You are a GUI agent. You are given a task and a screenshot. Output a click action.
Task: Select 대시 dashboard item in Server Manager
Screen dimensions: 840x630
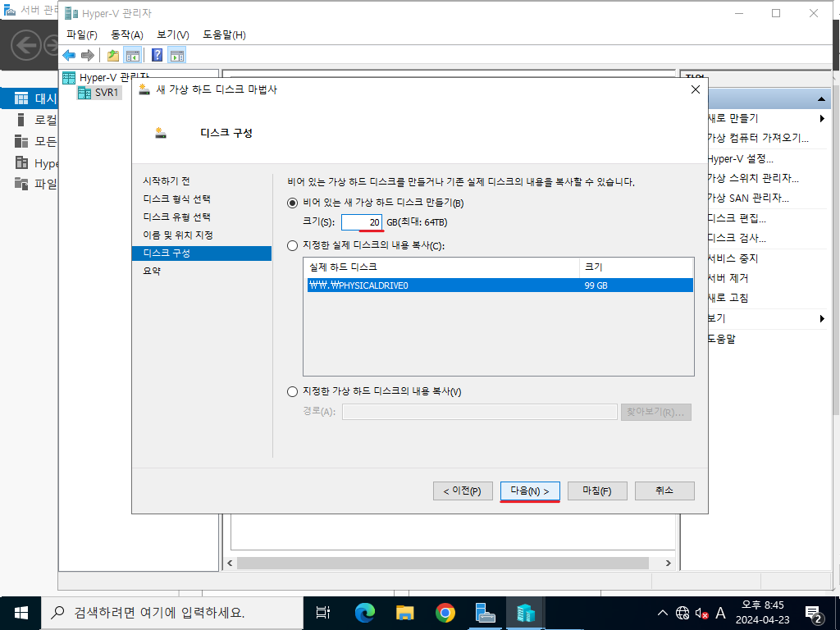point(29,98)
